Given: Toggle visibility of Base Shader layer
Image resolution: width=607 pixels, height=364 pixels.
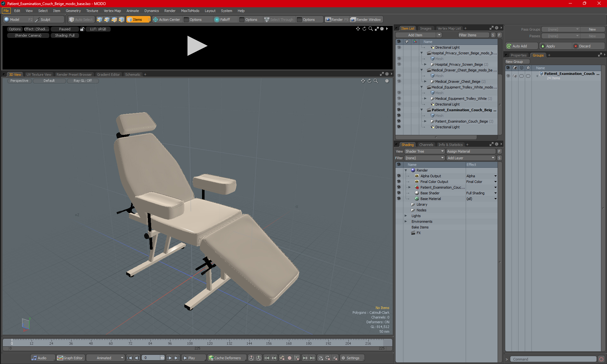Looking at the screenshot, I should pyautogui.click(x=399, y=193).
